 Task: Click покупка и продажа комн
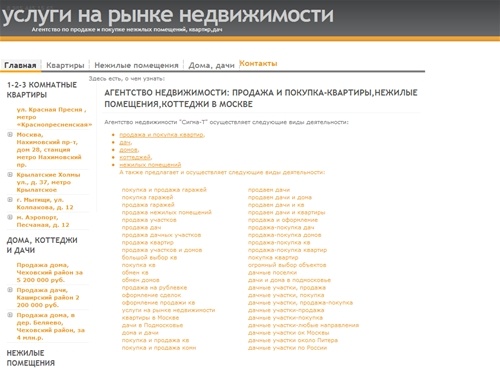pyautogui.click(x=159, y=348)
